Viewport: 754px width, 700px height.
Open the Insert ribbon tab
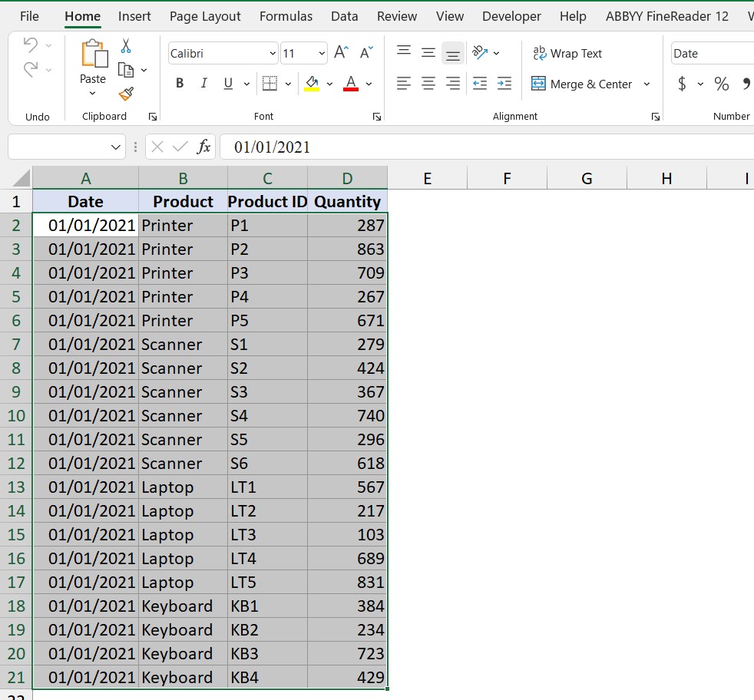(134, 16)
